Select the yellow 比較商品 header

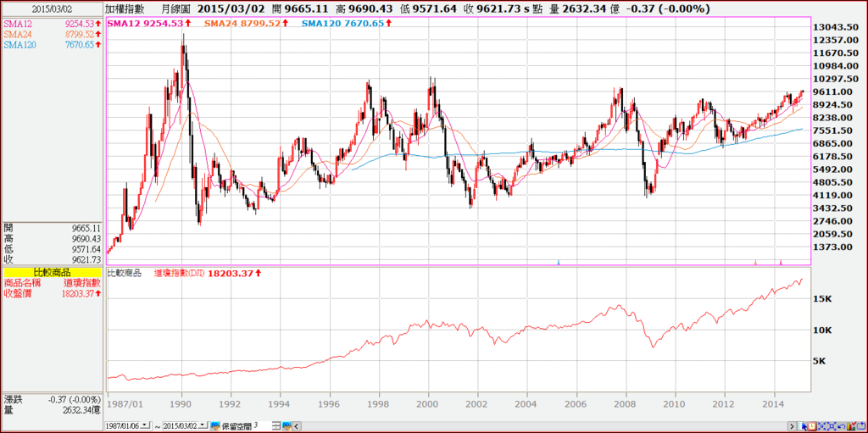click(x=53, y=273)
